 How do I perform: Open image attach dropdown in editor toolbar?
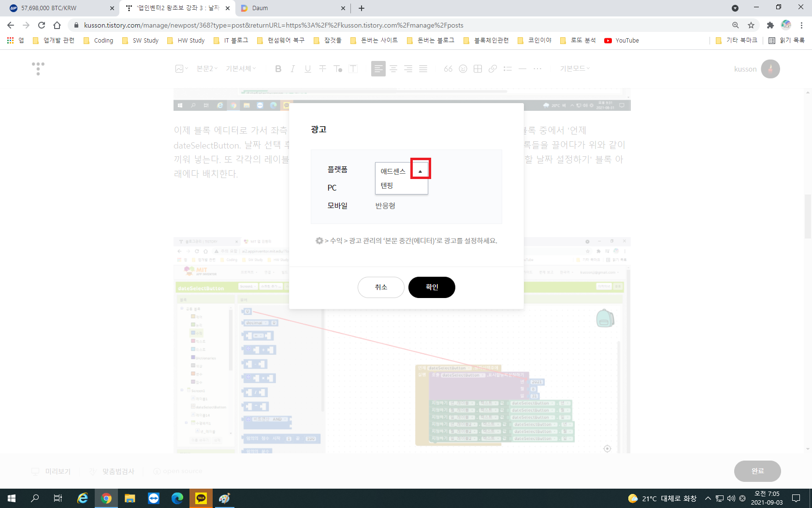[182, 69]
